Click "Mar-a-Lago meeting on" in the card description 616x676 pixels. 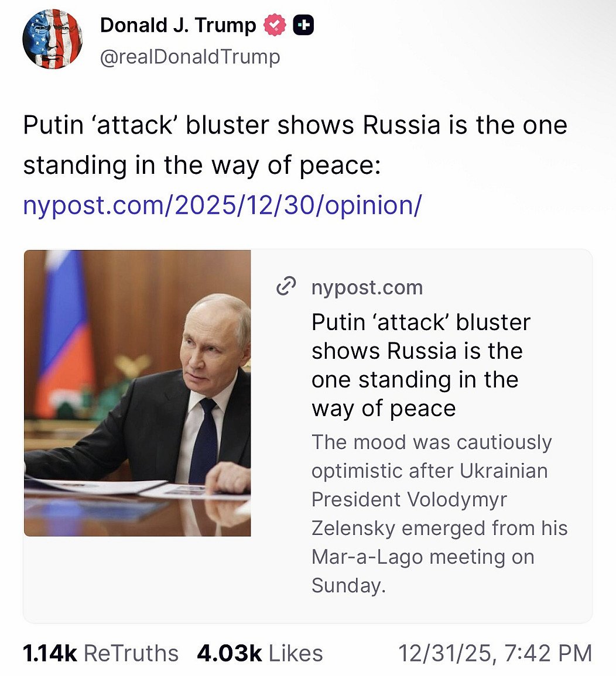pos(422,557)
